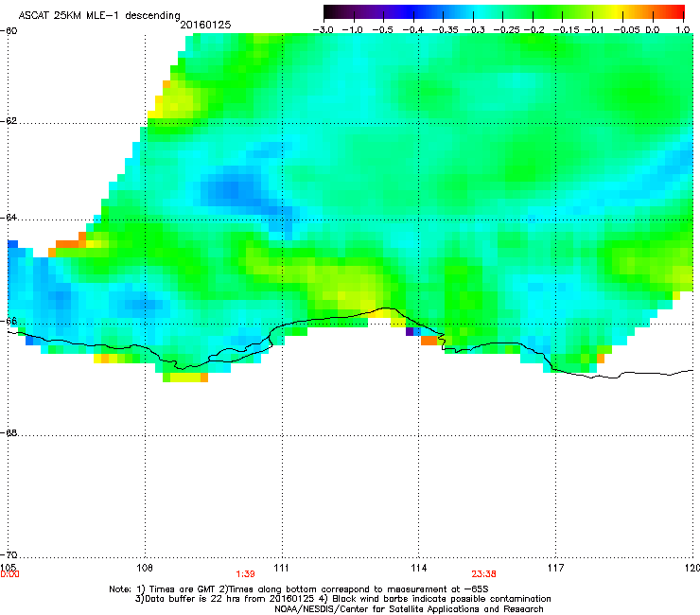Click the purple data cell near 114E, 66S

pyautogui.click(x=410, y=331)
